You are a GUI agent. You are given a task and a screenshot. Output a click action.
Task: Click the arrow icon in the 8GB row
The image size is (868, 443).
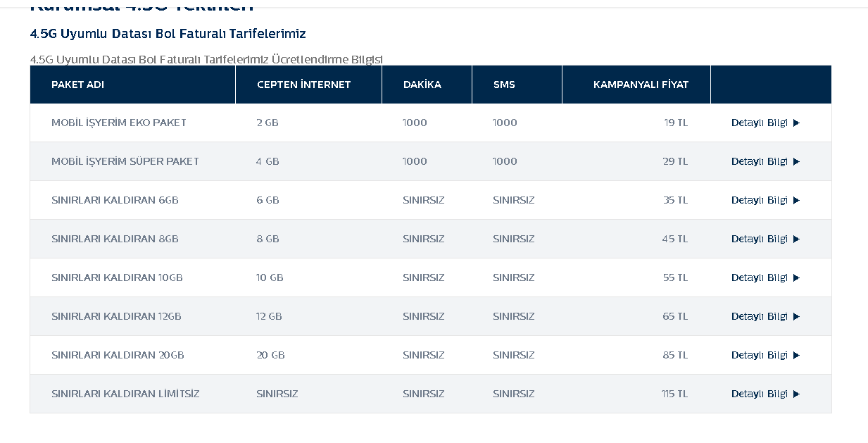pyautogui.click(x=796, y=239)
